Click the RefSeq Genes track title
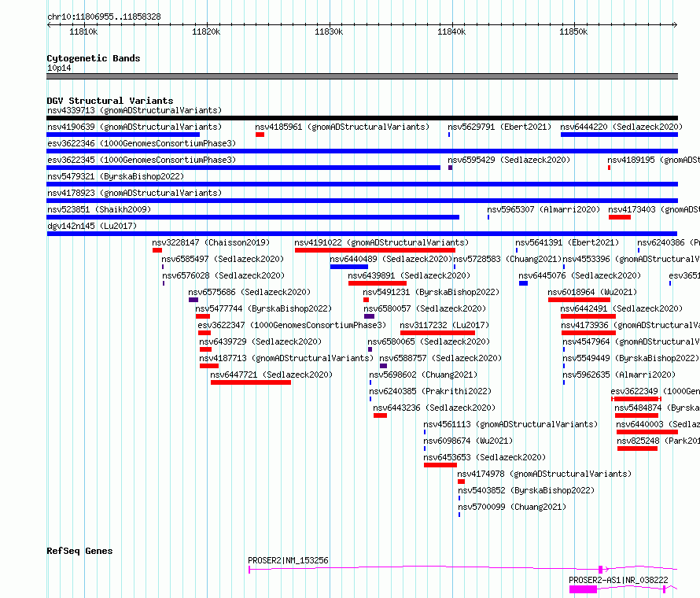 [79, 551]
